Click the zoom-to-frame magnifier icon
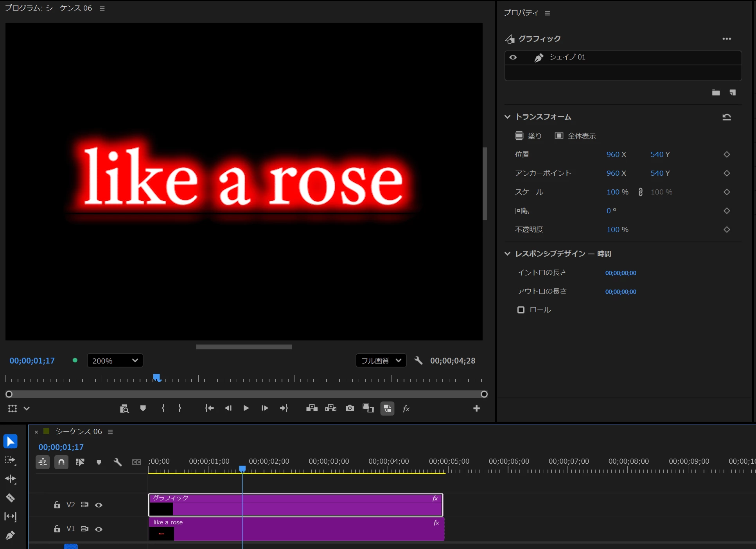The width and height of the screenshot is (756, 549). point(124,409)
